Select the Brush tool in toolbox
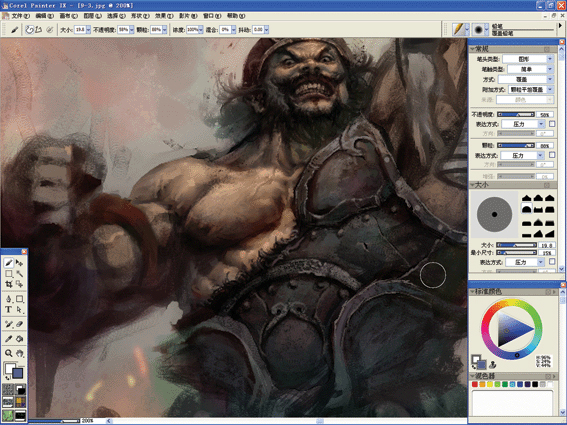This screenshot has width=567, height=425. [9, 263]
